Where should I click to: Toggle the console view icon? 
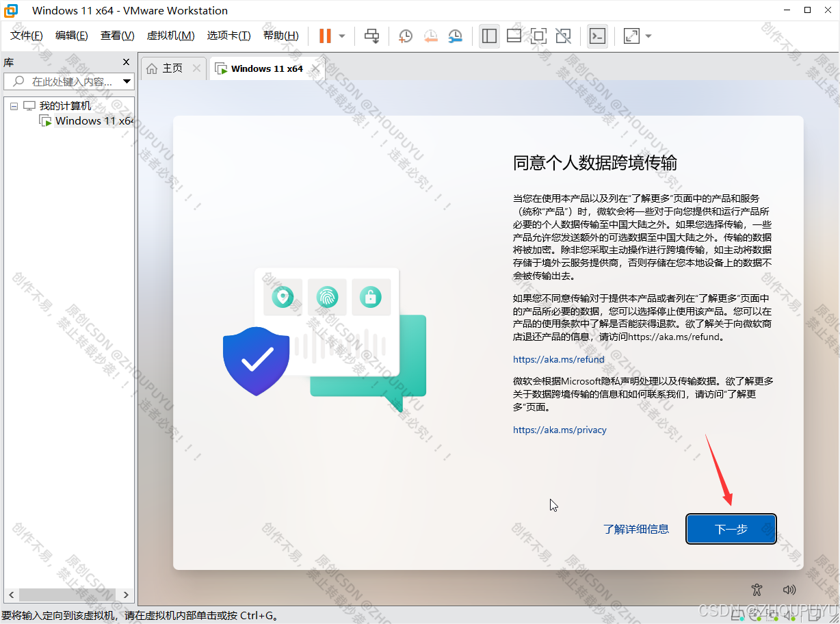tap(597, 36)
